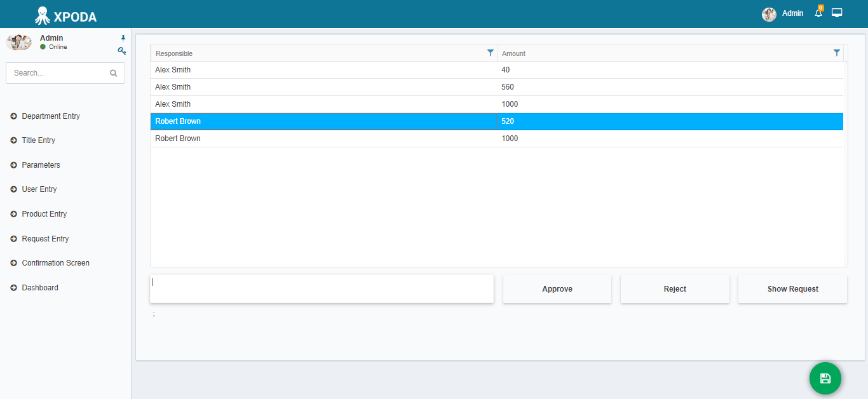Select Alex Smith row with amount 1000
868x399 pixels.
click(497, 104)
